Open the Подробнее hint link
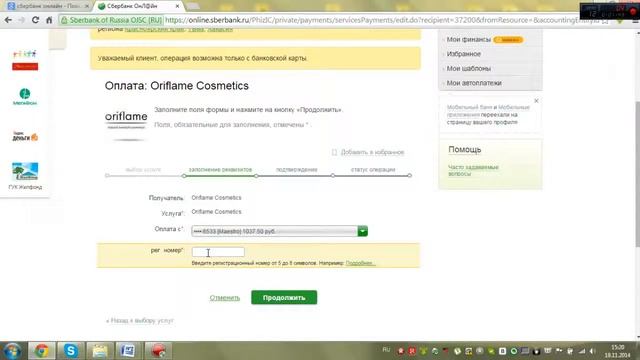 coord(360,263)
